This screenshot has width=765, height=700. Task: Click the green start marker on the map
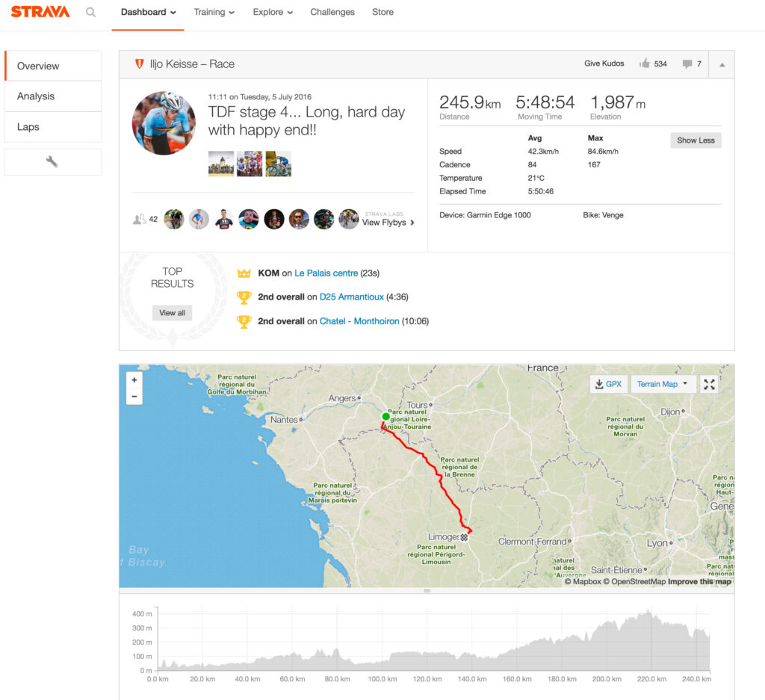click(386, 417)
